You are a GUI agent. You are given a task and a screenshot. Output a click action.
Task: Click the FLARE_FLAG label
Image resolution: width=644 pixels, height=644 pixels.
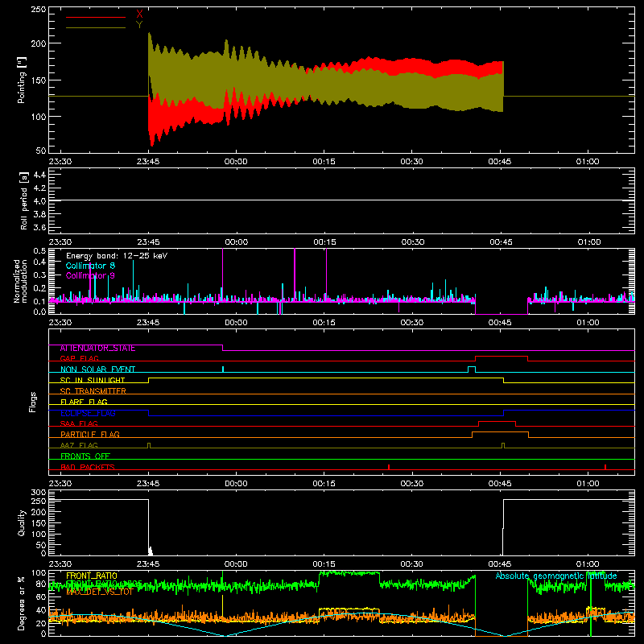click(84, 402)
